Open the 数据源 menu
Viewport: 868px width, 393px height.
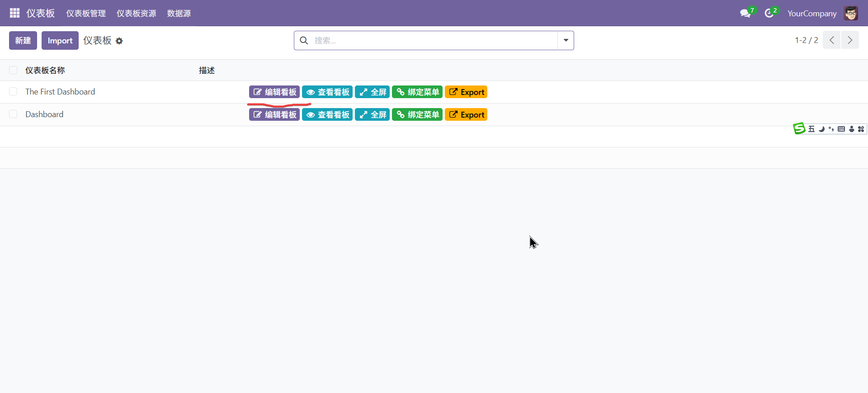point(179,14)
